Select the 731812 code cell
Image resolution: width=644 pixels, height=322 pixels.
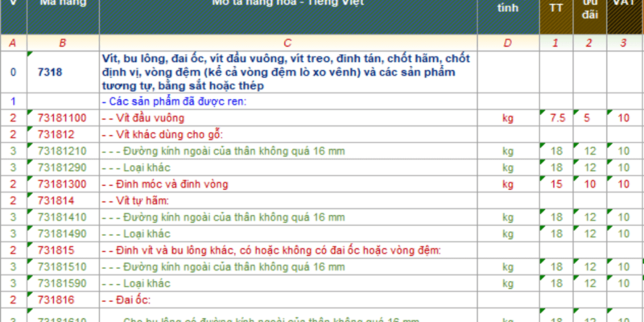click(56, 134)
